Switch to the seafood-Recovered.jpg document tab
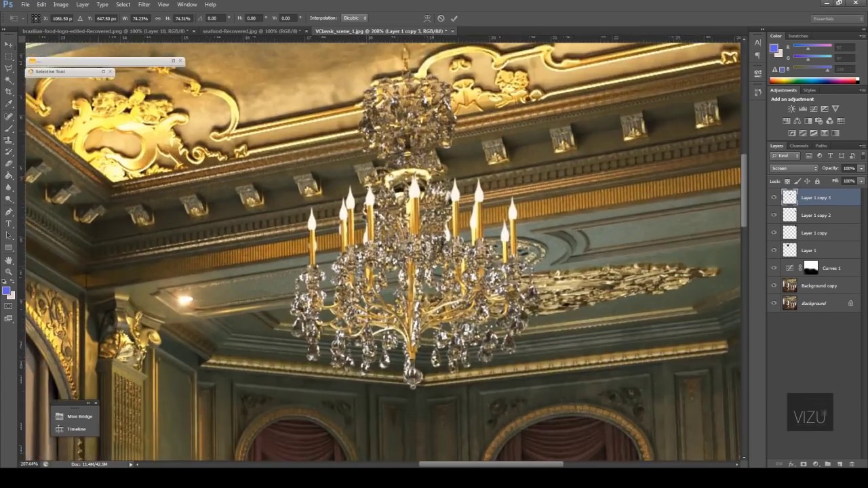The image size is (868, 488). coord(251,31)
